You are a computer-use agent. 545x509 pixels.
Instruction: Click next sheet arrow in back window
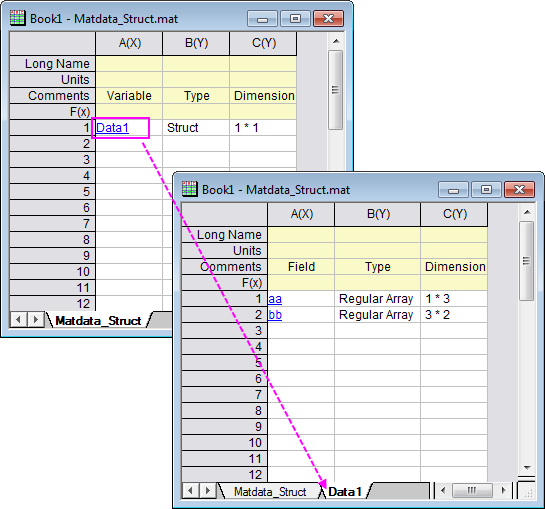35,320
